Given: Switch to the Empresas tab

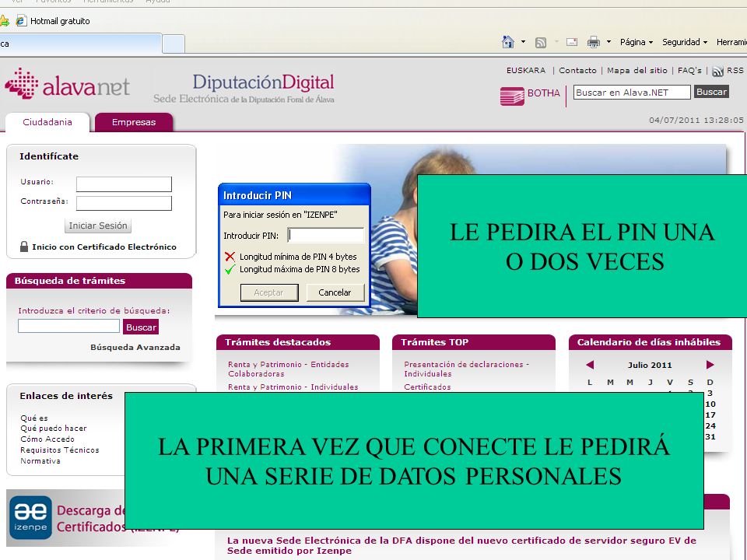Looking at the screenshot, I should pyautogui.click(x=134, y=122).
